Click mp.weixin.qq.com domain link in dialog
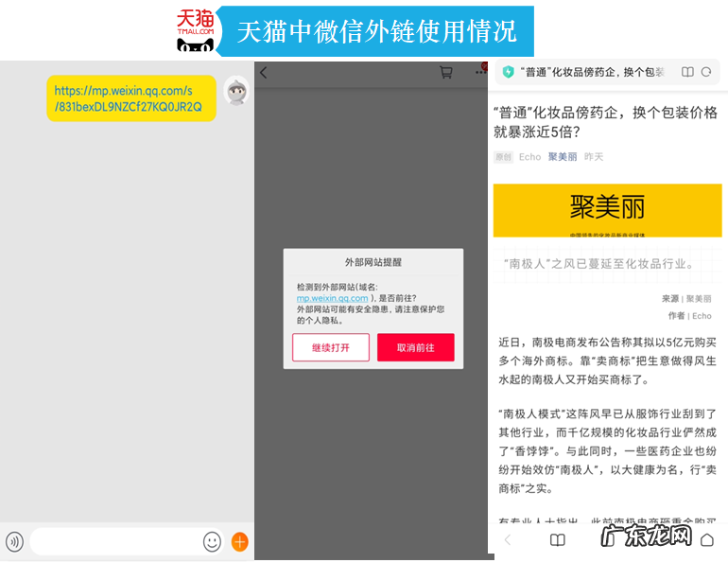This screenshot has height=563, width=728. pos(333,298)
